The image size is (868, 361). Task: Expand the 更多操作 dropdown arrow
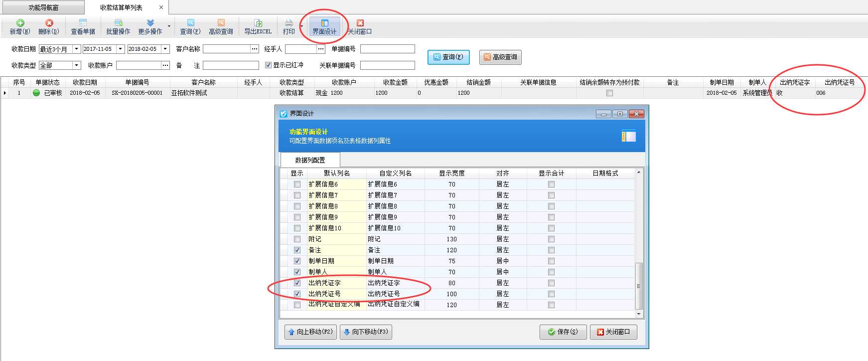click(169, 26)
